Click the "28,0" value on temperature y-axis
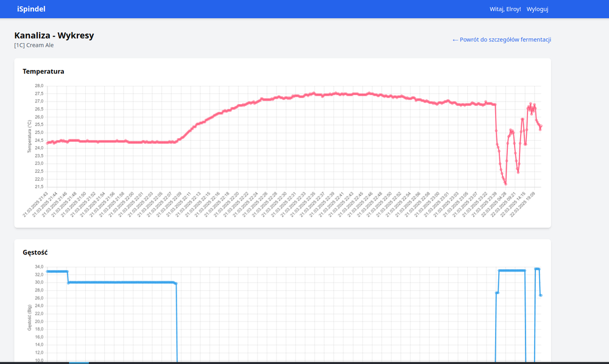The image size is (609, 364). pyautogui.click(x=38, y=86)
